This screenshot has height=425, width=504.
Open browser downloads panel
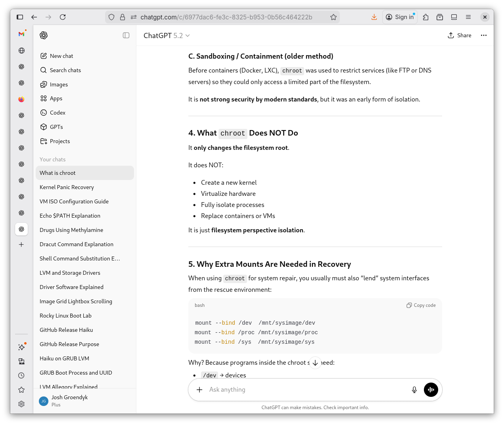click(x=374, y=17)
